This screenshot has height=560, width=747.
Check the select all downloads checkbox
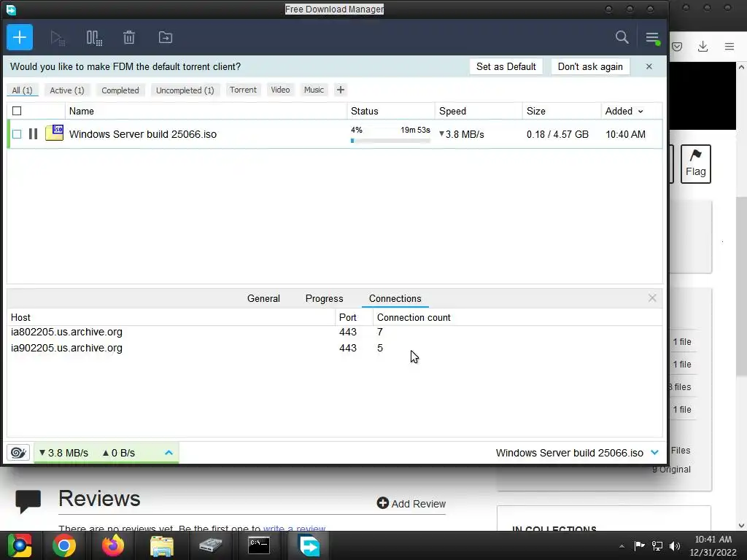click(x=17, y=111)
